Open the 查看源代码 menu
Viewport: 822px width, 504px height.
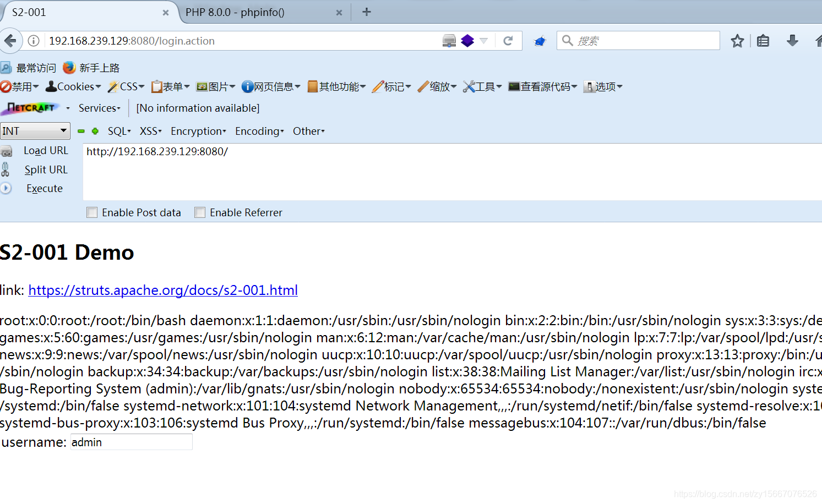[543, 86]
